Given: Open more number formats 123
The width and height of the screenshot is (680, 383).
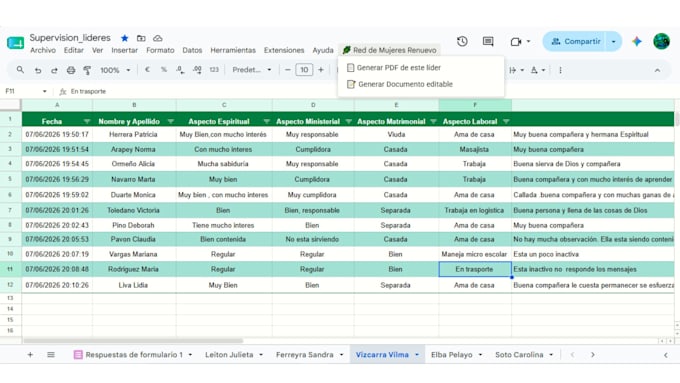Looking at the screenshot, I should click(214, 69).
